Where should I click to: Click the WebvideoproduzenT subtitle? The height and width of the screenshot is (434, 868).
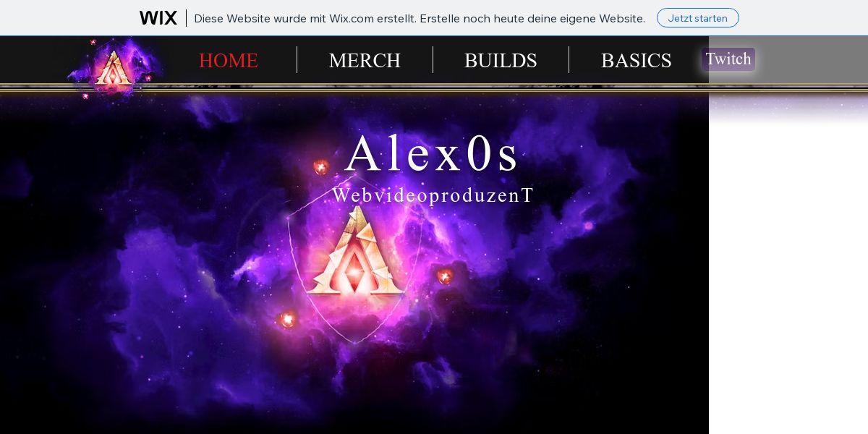433,195
